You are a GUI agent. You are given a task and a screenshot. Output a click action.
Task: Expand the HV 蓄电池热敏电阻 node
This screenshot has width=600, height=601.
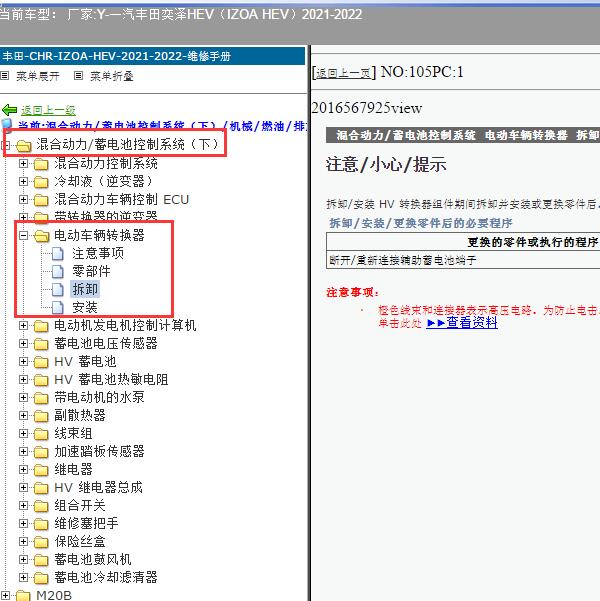(x=23, y=379)
